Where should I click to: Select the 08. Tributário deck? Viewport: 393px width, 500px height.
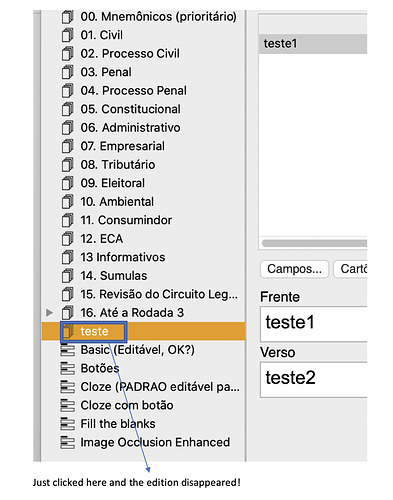[x=143, y=164]
